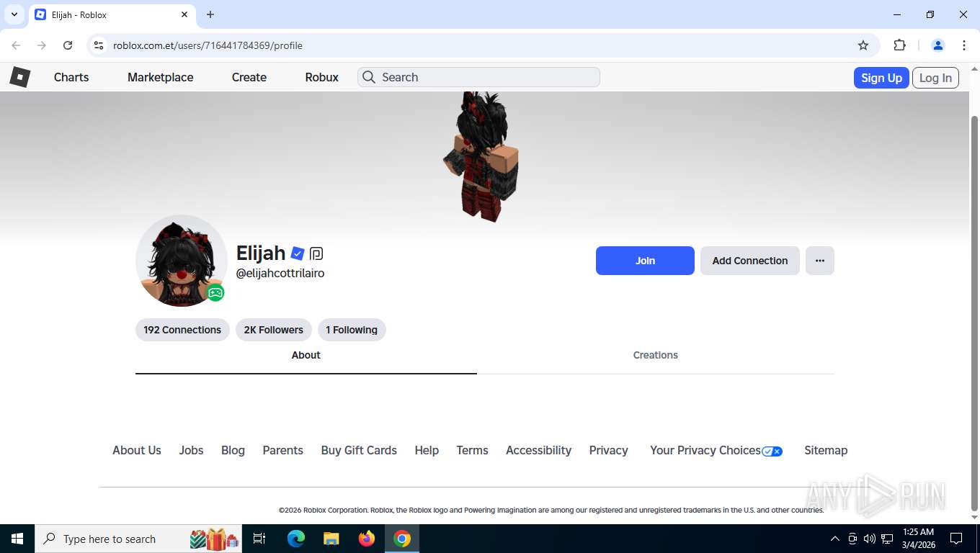Viewport: 980px width, 553px height.
Task: Open File Explorer from taskbar
Action: pos(331,539)
